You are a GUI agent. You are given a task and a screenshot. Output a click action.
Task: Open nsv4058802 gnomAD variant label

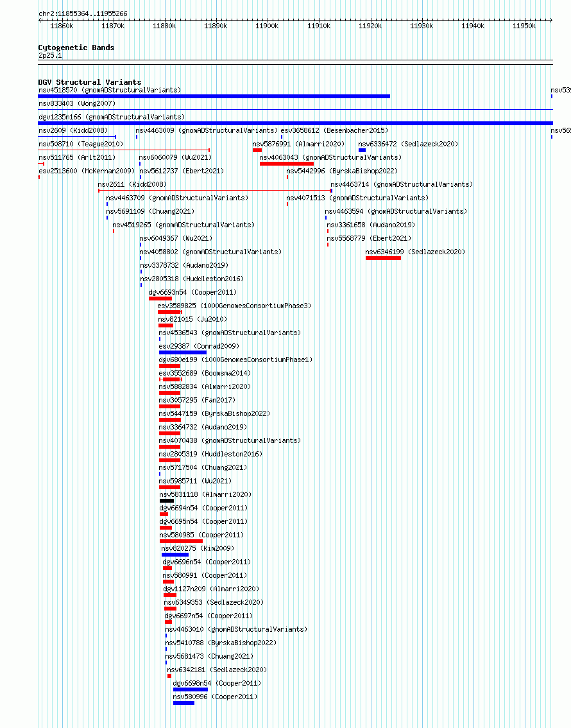211,252
